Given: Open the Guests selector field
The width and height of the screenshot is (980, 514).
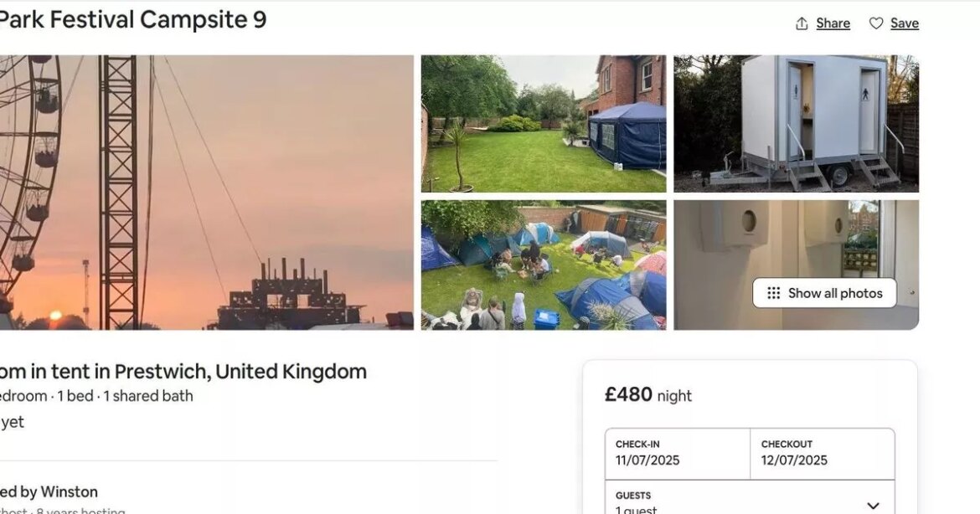Looking at the screenshot, I should tap(750, 498).
